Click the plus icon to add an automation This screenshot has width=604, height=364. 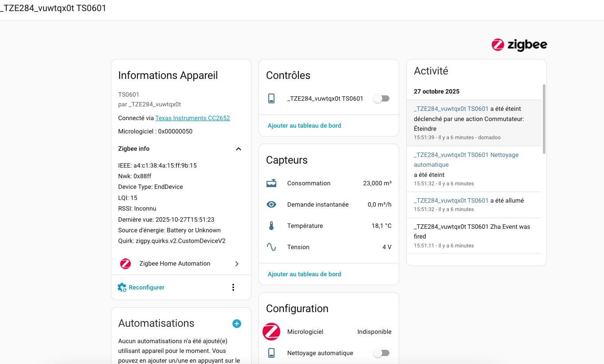coord(237,324)
